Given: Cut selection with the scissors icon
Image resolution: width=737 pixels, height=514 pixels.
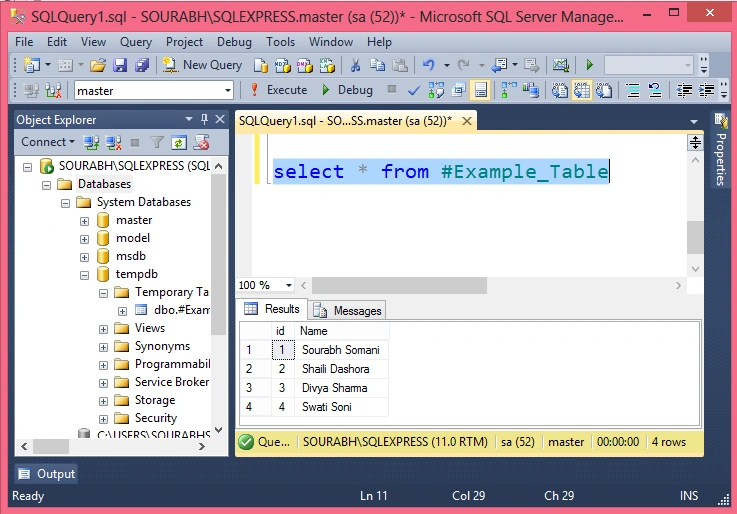Looking at the screenshot, I should coord(355,65).
